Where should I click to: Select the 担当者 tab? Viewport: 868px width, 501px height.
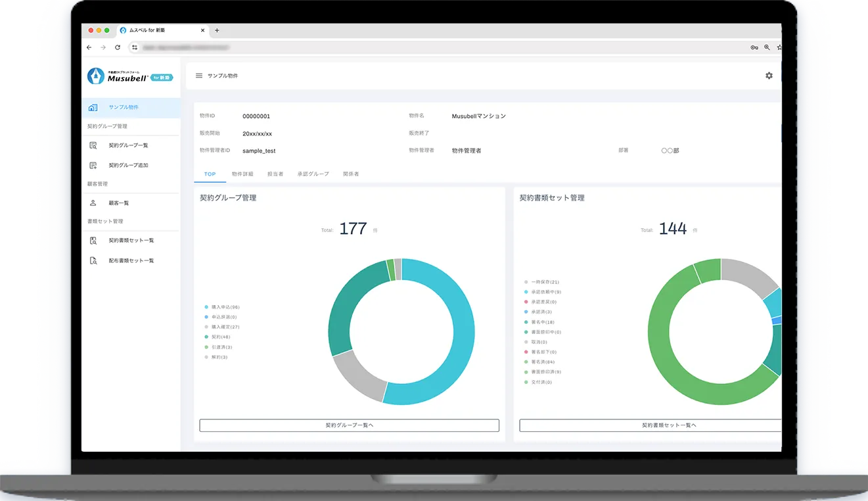(275, 174)
